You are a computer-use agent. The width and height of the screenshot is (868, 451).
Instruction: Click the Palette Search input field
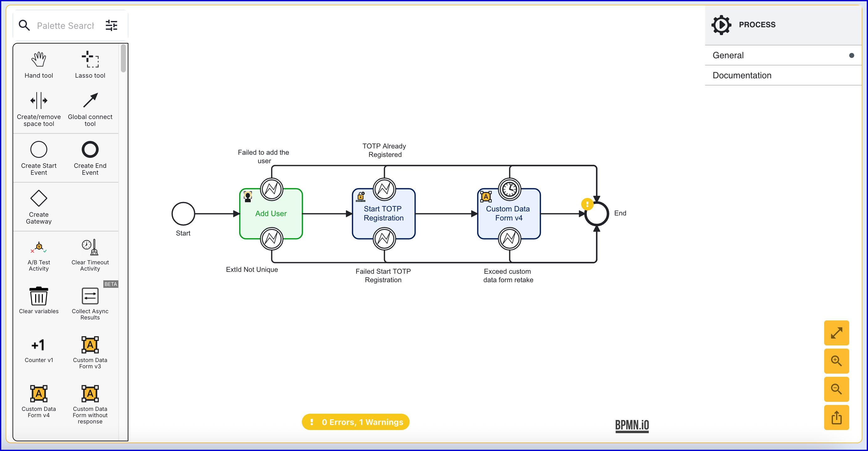[x=65, y=26]
